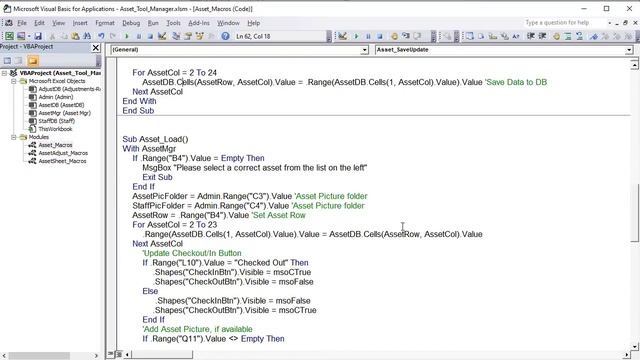Select the AssetAdjust_Macros module

coord(63,153)
